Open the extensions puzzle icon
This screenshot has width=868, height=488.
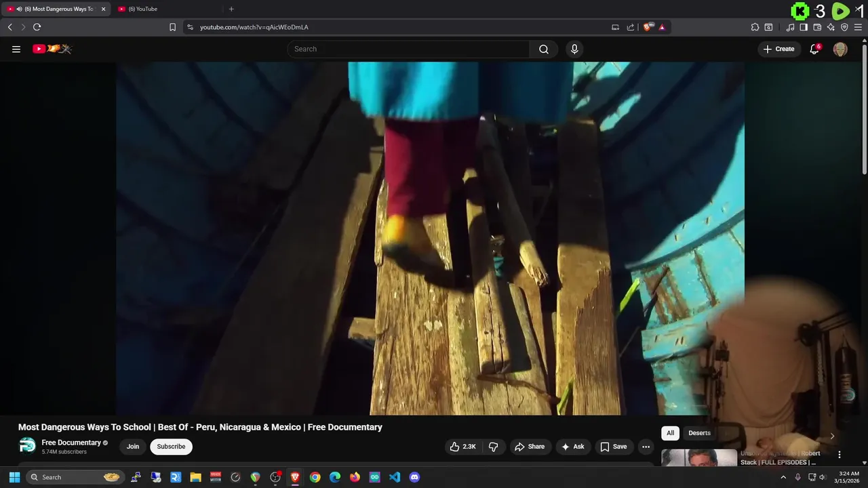755,27
